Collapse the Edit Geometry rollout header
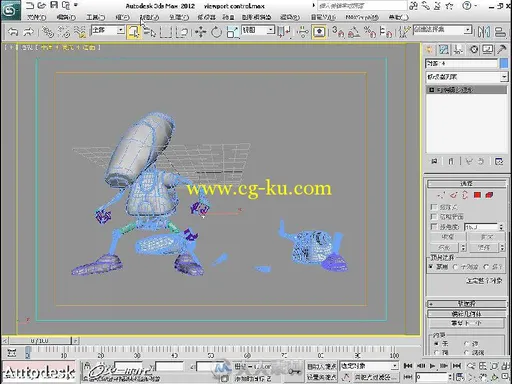The width and height of the screenshot is (512, 384). point(467,314)
